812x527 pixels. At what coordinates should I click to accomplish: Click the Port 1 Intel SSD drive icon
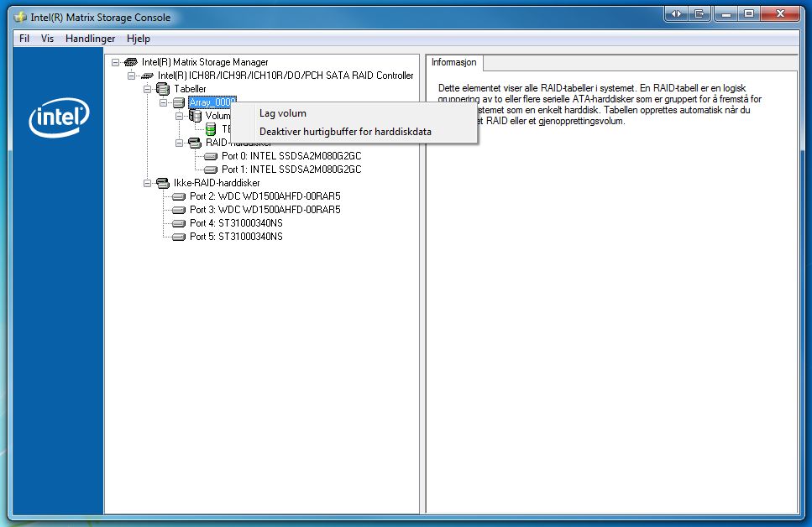(x=211, y=170)
